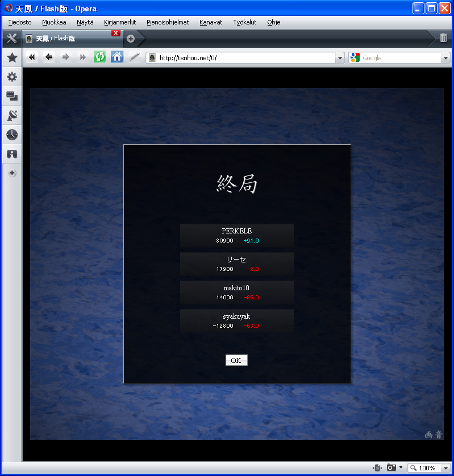Click the Rewind navigation button
The image size is (454, 476).
point(32,57)
